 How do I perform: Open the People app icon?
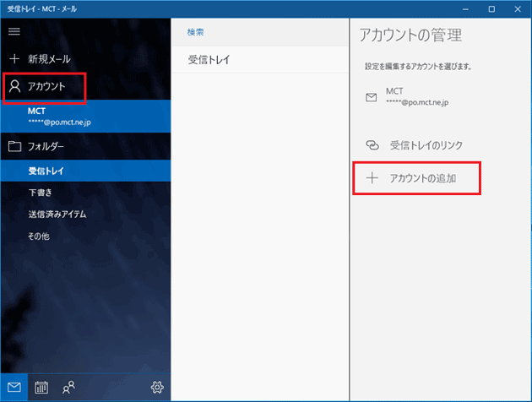(x=69, y=387)
